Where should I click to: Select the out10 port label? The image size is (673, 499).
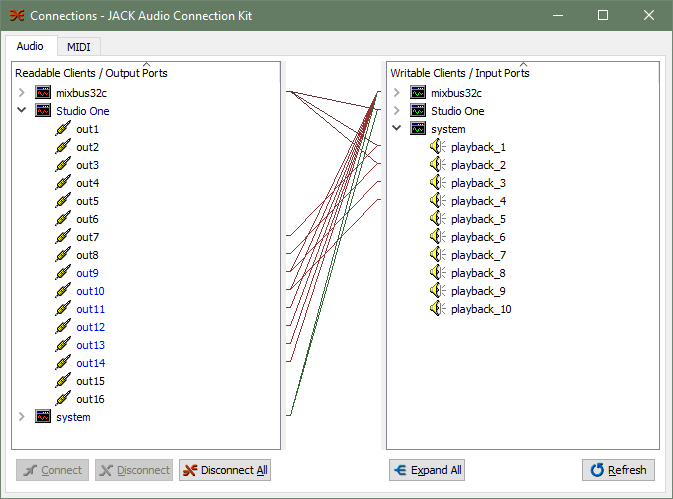point(91,291)
